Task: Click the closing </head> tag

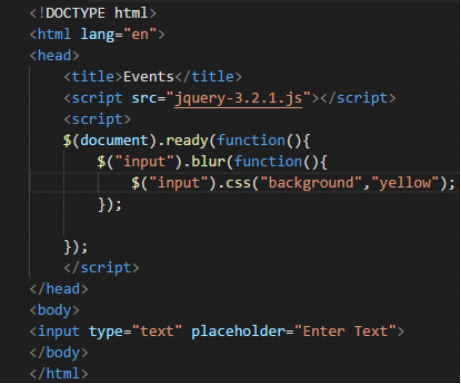Action: [59, 289]
